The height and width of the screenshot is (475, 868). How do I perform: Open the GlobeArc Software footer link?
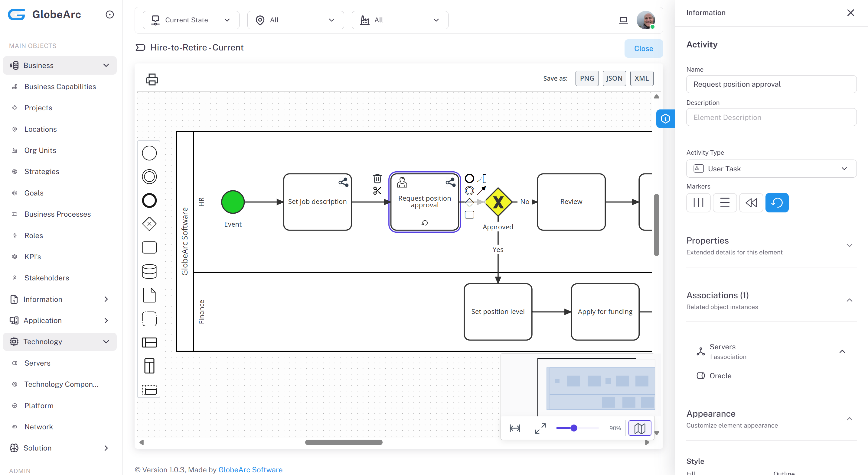coord(250,469)
